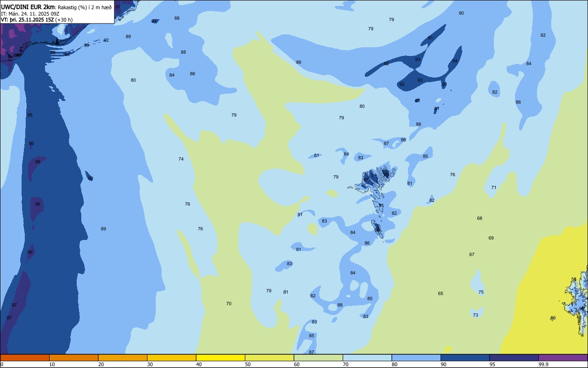The height and width of the screenshot is (368, 588).
Task: Click the legend tick label "60"
Action: pyautogui.click(x=297, y=364)
